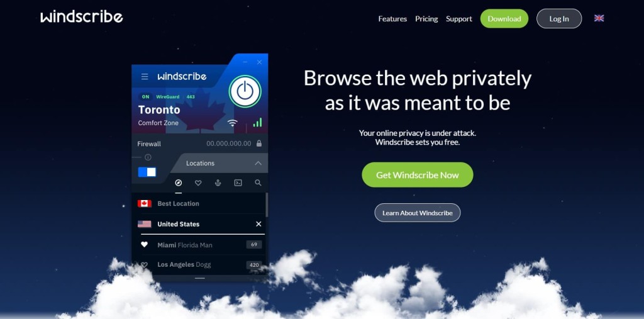Select the compass all-locations tab icon
This screenshot has width=644, height=319.
pos(178,183)
